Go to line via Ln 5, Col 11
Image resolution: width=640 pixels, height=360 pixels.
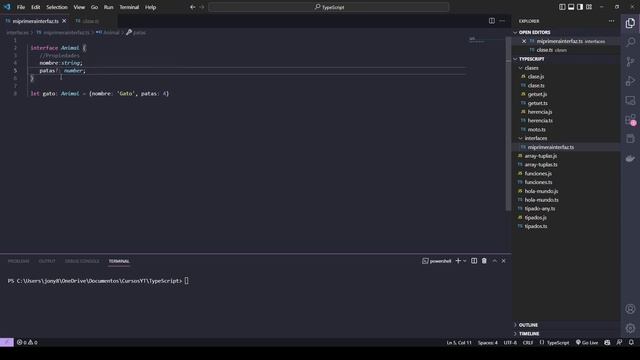click(459, 342)
